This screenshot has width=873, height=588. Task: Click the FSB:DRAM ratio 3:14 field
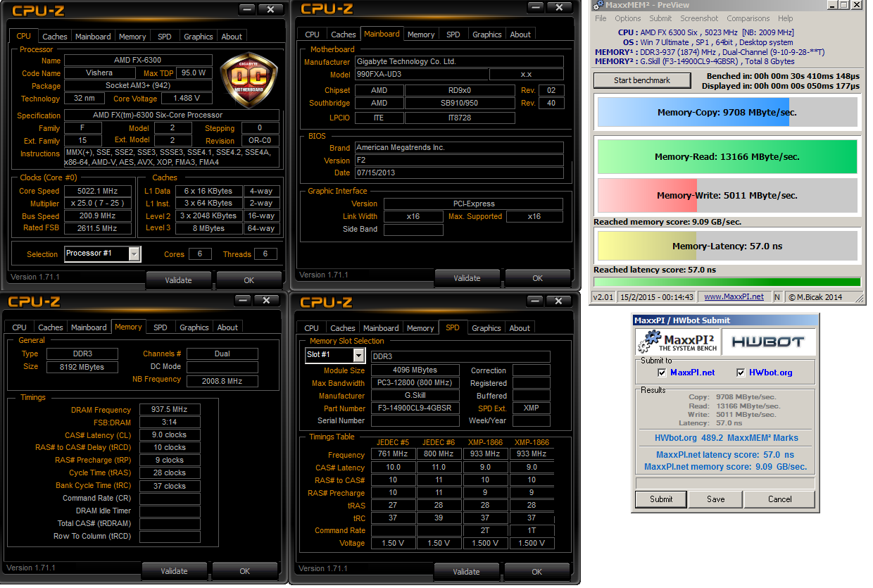170,423
